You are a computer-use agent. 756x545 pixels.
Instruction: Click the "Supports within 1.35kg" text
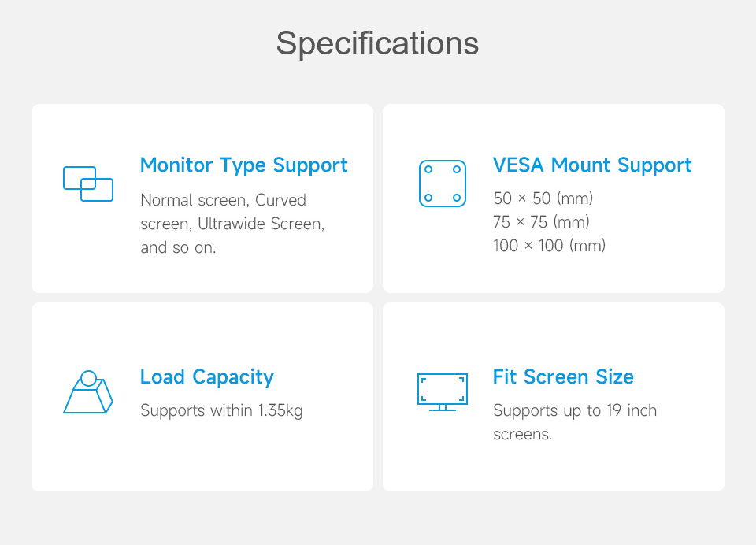coord(221,410)
